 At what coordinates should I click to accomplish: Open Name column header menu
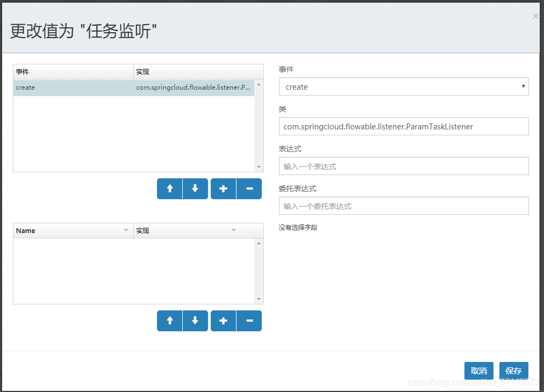[x=126, y=230]
